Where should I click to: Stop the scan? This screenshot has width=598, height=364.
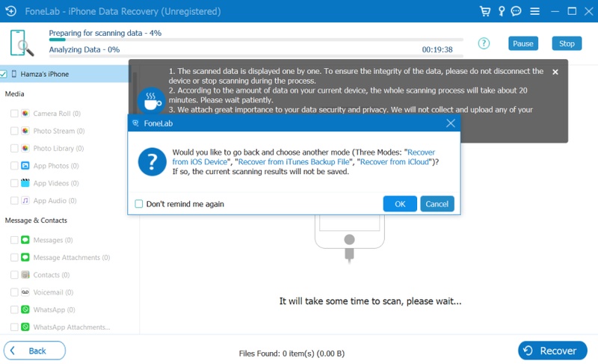tap(567, 43)
